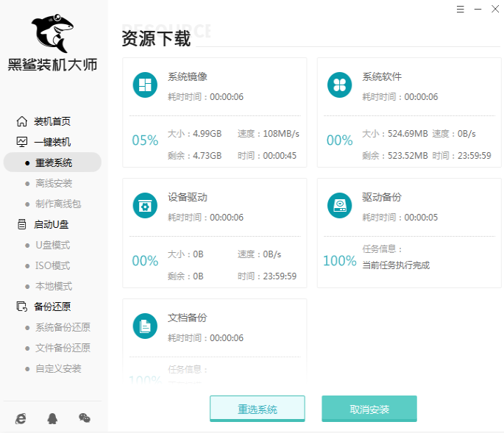Click the document backup file icon
This screenshot has width=504, height=433.
(x=145, y=326)
